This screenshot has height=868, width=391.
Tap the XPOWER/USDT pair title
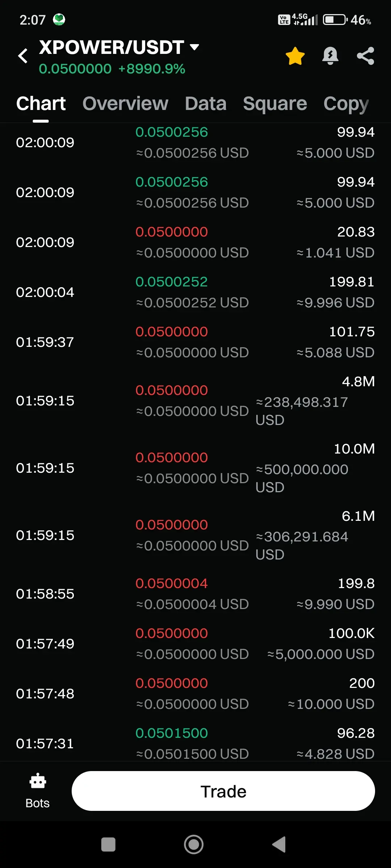(112, 47)
